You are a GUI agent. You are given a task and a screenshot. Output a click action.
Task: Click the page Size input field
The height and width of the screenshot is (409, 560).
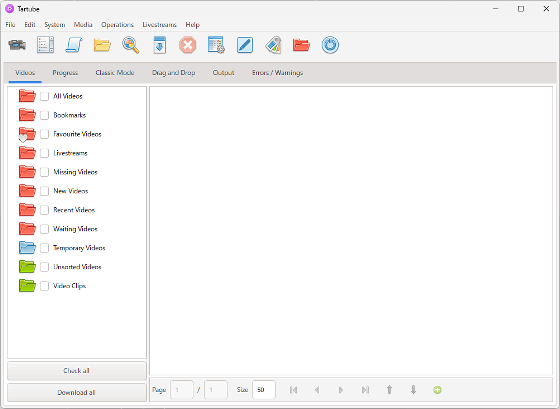264,390
